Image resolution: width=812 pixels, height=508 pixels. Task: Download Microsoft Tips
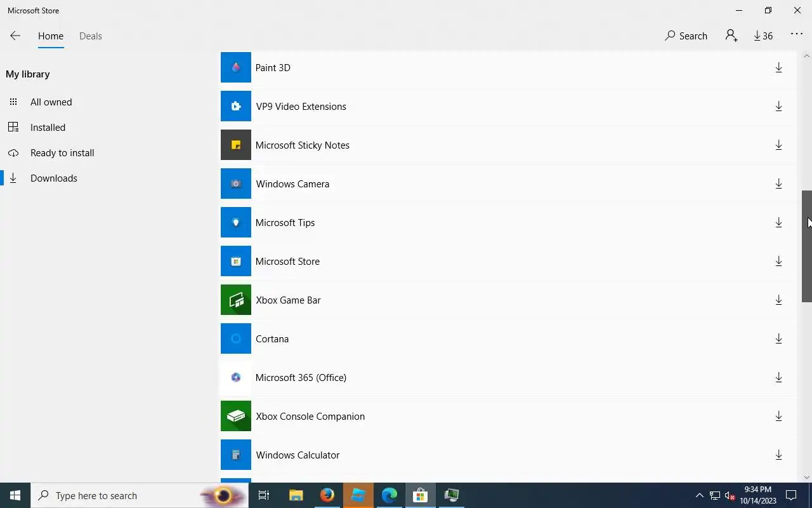[778, 222]
